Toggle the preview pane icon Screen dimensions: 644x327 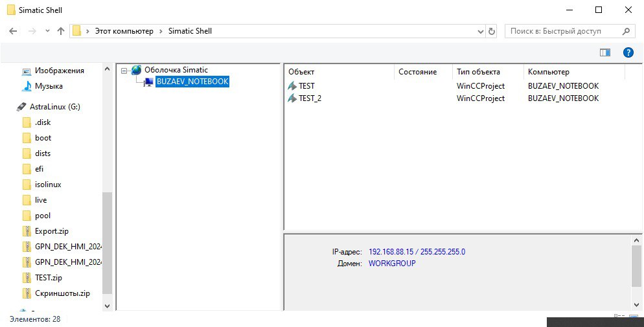click(x=605, y=52)
